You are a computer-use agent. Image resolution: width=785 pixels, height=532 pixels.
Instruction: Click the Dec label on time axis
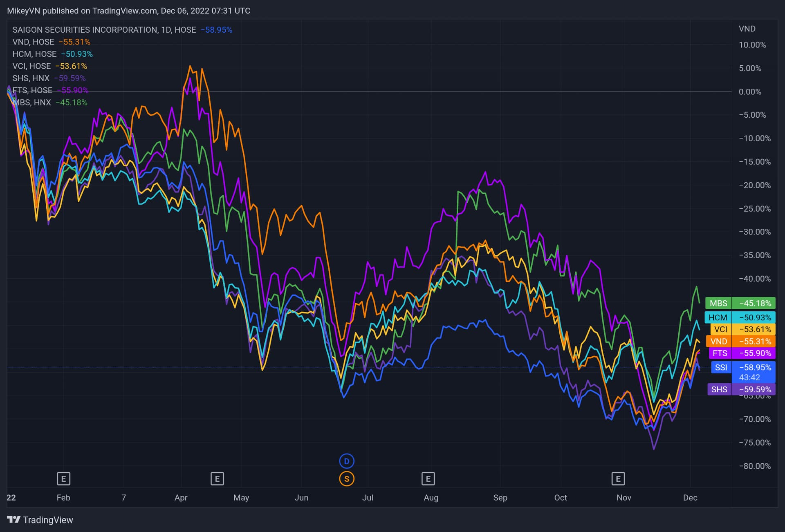690,498
